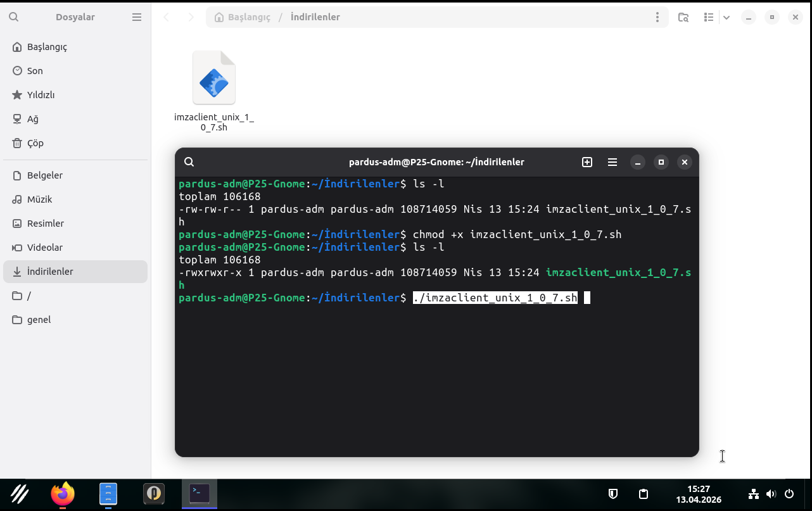The width and height of the screenshot is (812, 511).
Task: Open Başlangıç in the sidebar
Action: coord(75,47)
